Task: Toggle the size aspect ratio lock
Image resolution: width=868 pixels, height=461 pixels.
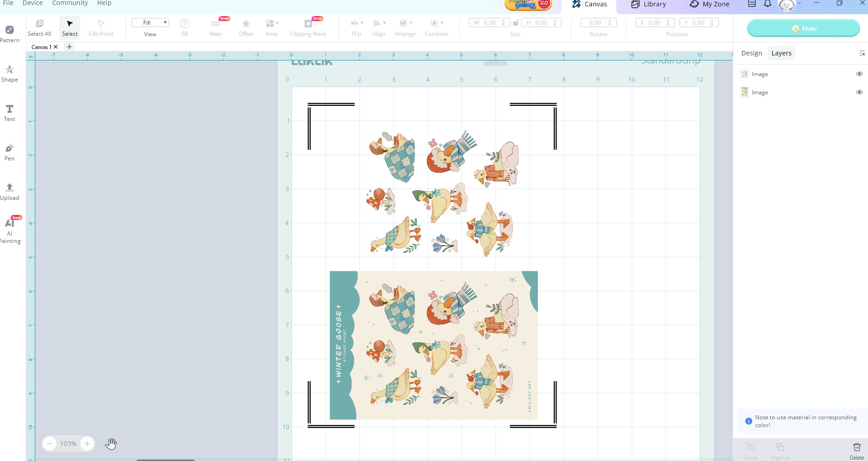Action: point(515,23)
